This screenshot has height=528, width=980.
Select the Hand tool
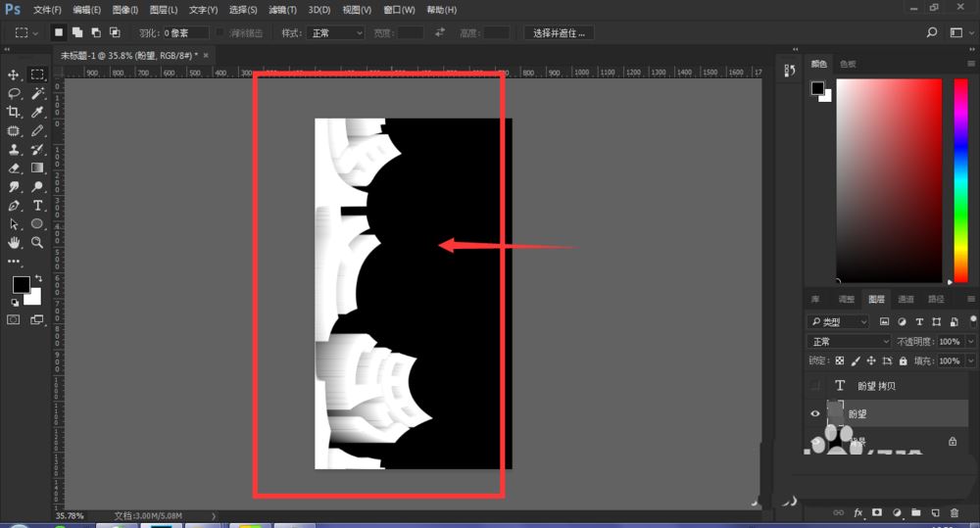pyautogui.click(x=13, y=242)
